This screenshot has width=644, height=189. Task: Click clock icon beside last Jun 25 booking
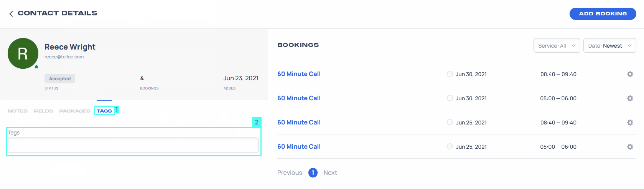point(450,146)
